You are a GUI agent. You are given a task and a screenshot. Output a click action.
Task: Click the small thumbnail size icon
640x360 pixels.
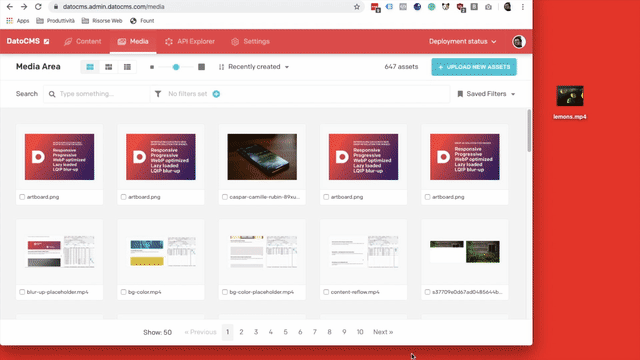point(152,67)
